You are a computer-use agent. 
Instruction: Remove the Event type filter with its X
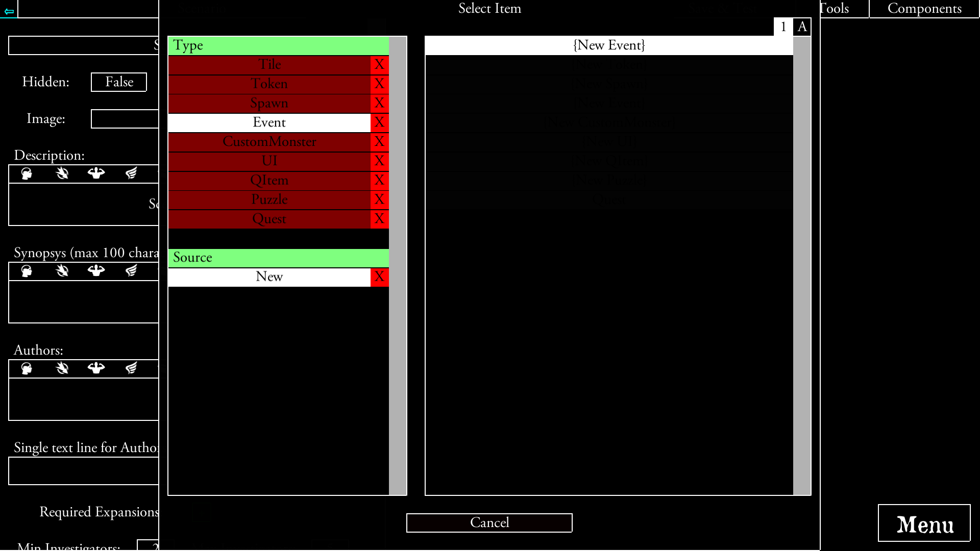coord(379,122)
